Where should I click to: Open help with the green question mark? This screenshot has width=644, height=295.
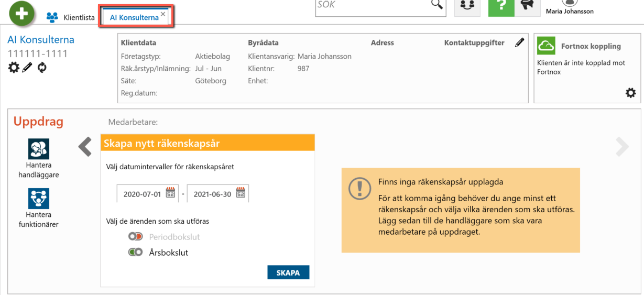point(501,5)
